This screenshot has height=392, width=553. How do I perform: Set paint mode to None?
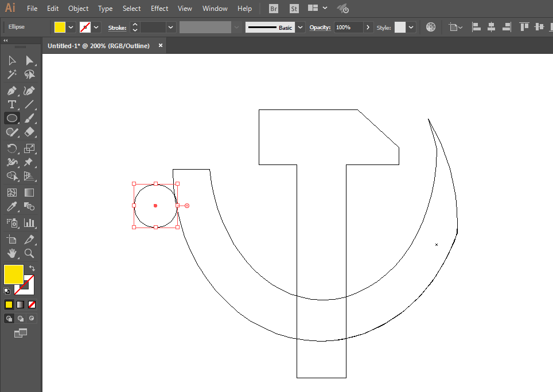point(32,305)
